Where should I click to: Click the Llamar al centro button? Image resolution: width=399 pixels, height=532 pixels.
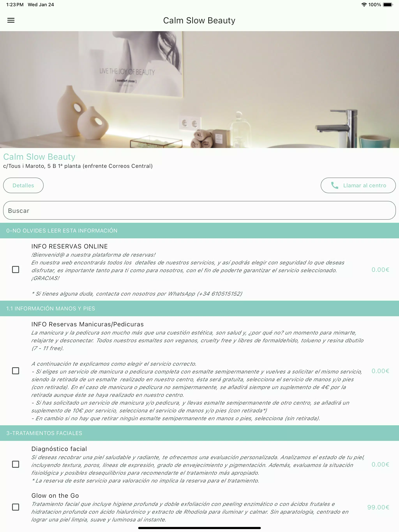coord(358,185)
